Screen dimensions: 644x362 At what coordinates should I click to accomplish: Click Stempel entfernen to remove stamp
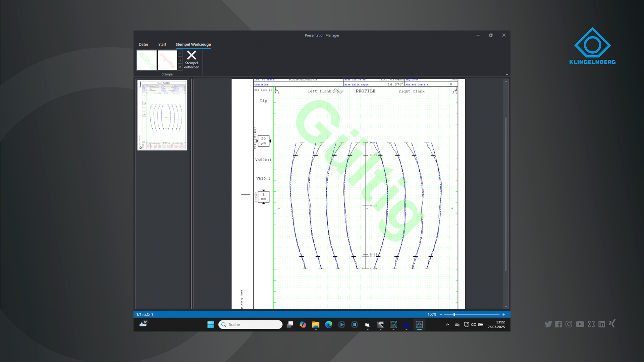[x=192, y=60]
